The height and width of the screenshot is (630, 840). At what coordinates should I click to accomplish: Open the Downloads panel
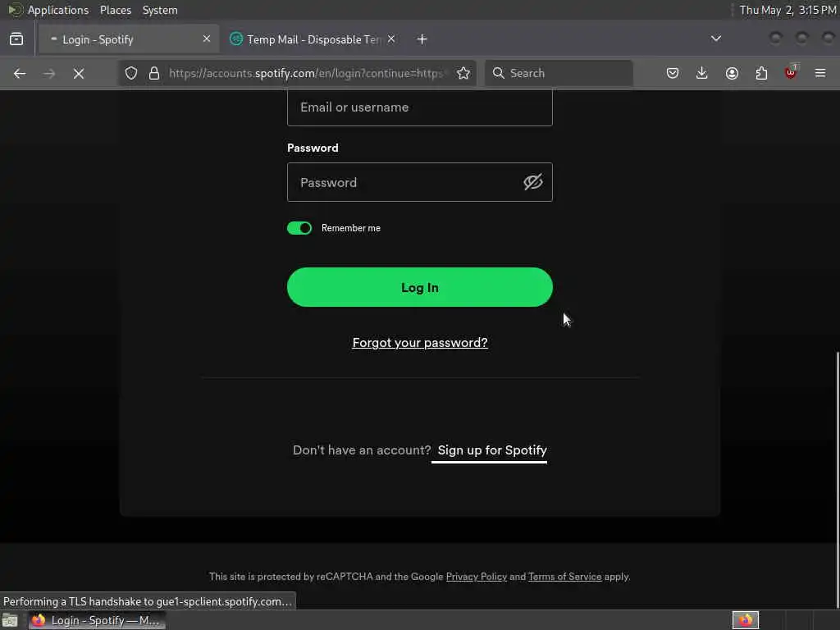(x=702, y=73)
